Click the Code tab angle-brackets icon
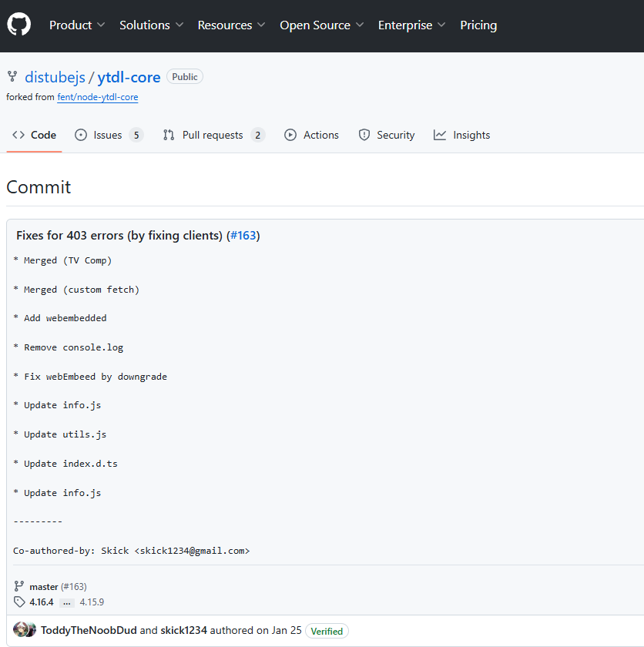Screen dimensions: 644x647 click(18, 135)
